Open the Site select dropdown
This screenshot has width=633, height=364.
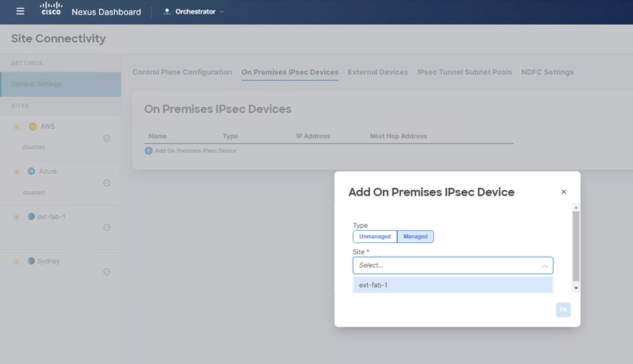[453, 265]
